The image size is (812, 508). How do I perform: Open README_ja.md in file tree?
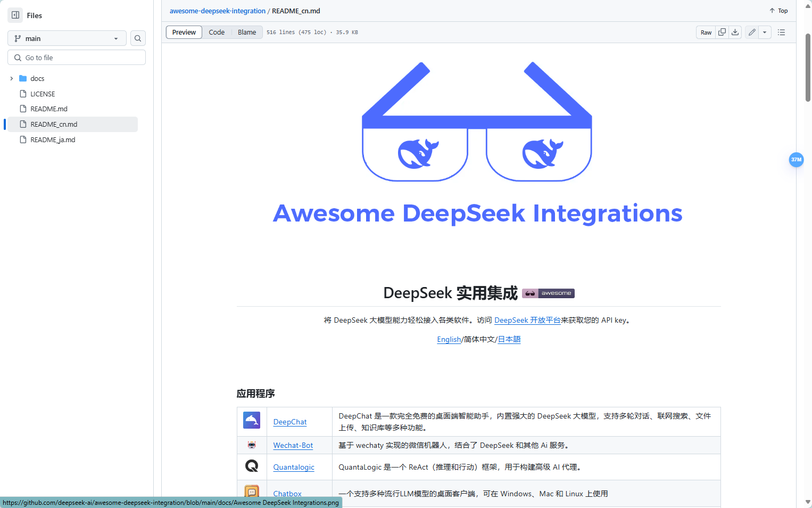53,140
